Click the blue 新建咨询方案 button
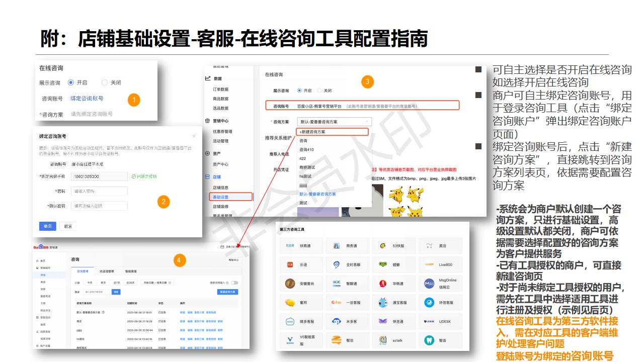 [227, 292]
